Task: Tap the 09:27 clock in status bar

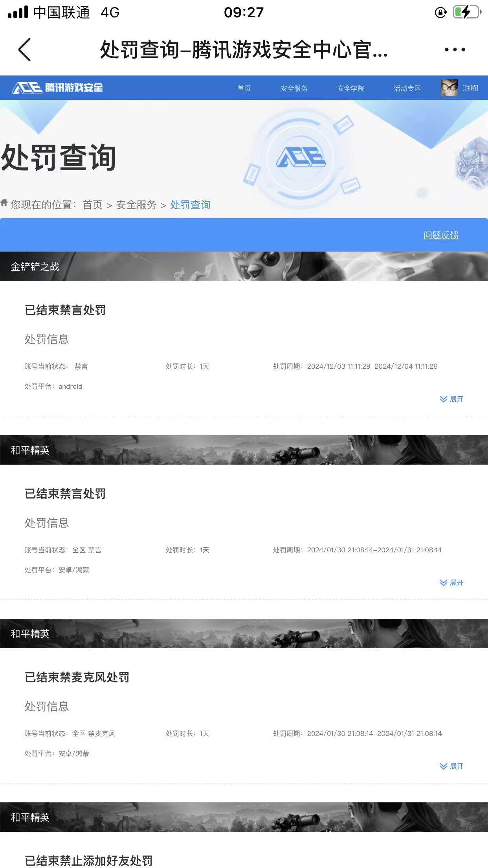Action: (244, 13)
